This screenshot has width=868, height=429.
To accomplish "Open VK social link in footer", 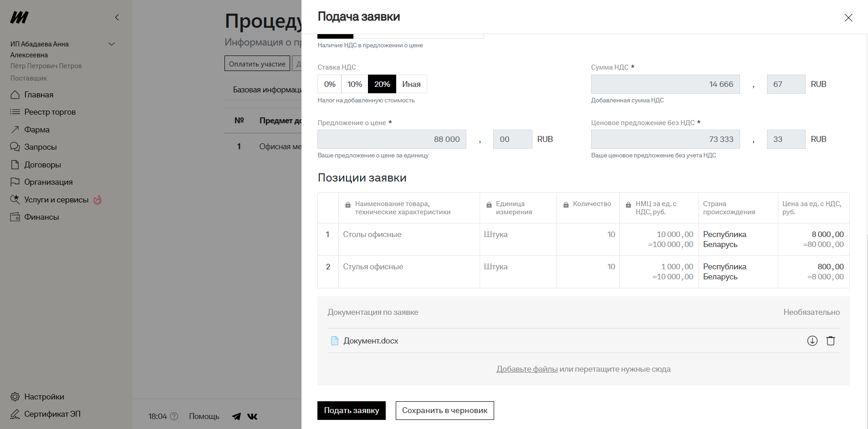I will [252, 416].
